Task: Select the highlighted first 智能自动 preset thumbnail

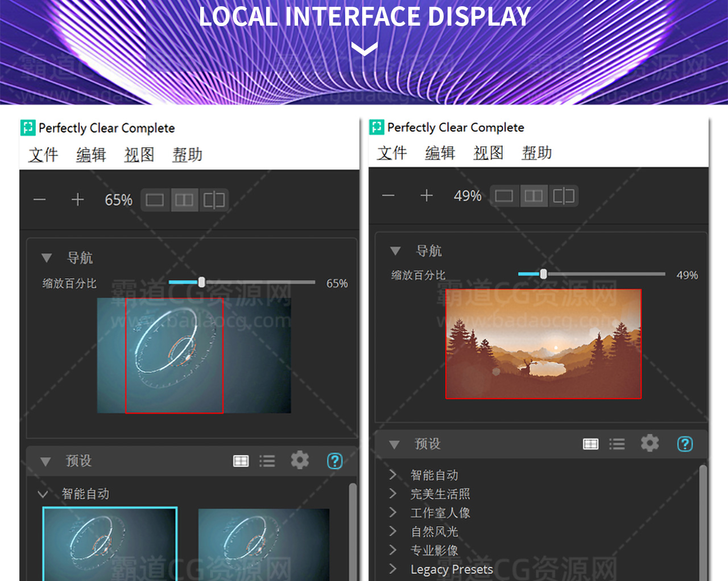Action: [110, 543]
